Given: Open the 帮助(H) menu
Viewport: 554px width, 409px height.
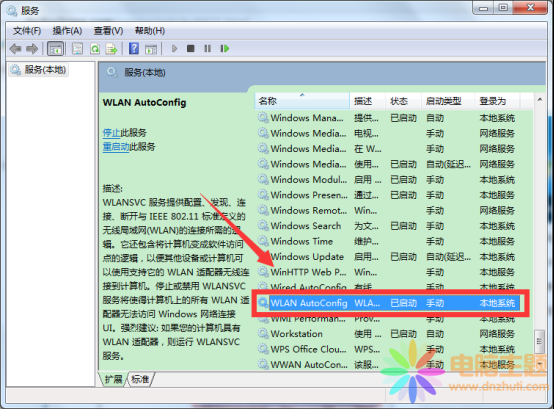Looking at the screenshot, I should pyautogui.click(x=150, y=31).
